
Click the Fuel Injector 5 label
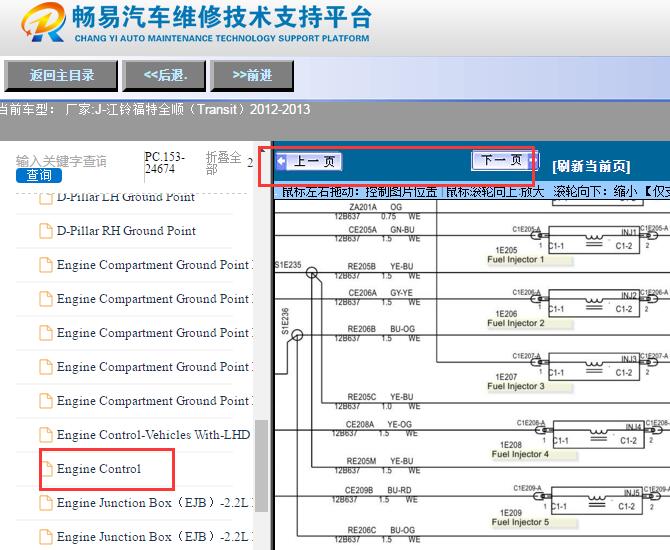[x=520, y=522]
